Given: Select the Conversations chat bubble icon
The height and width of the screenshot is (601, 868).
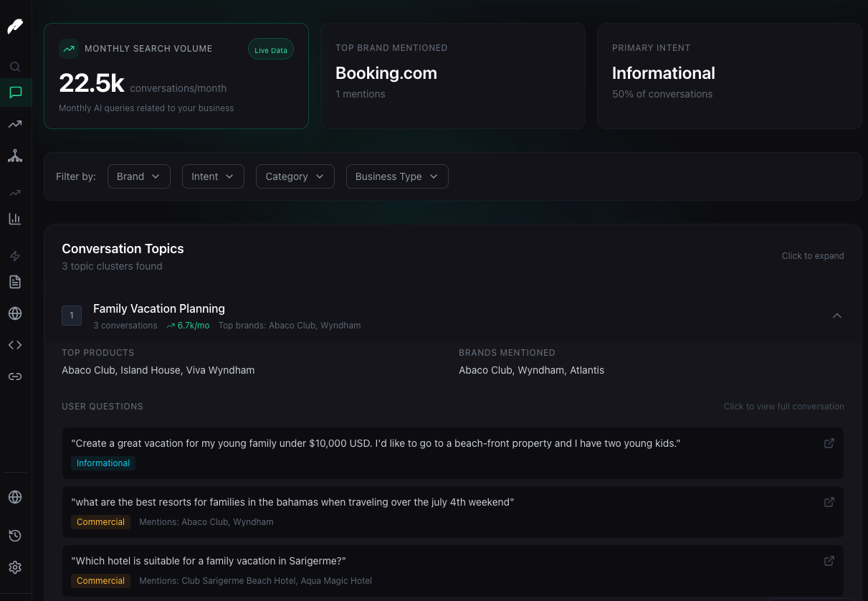Looking at the screenshot, I should point(15,93).
